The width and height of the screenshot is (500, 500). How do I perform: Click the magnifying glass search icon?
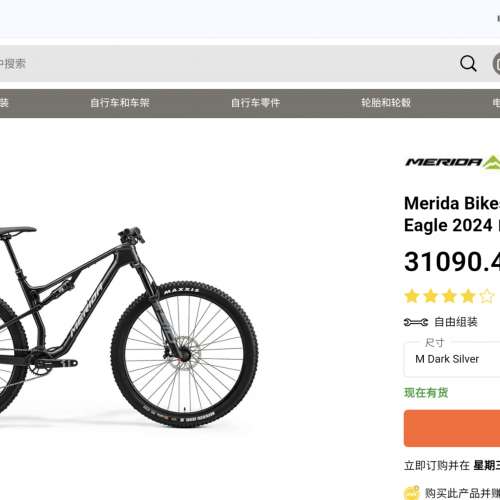(468, 63)
